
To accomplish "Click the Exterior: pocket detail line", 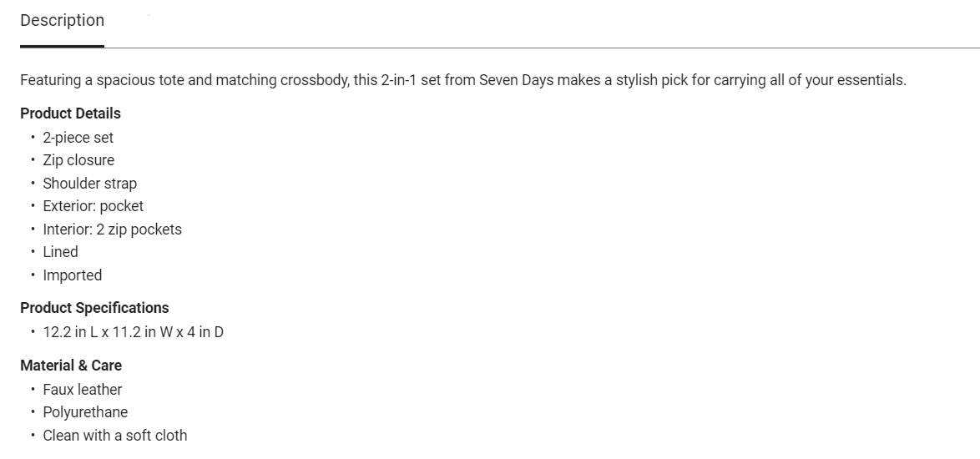I will 93,206.
